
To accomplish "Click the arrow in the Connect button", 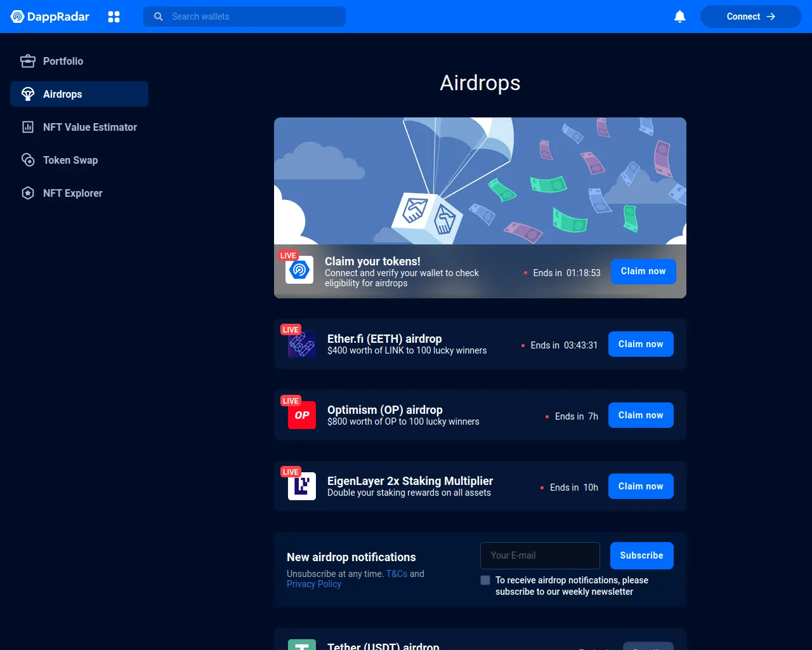I will tap(771, 17).
